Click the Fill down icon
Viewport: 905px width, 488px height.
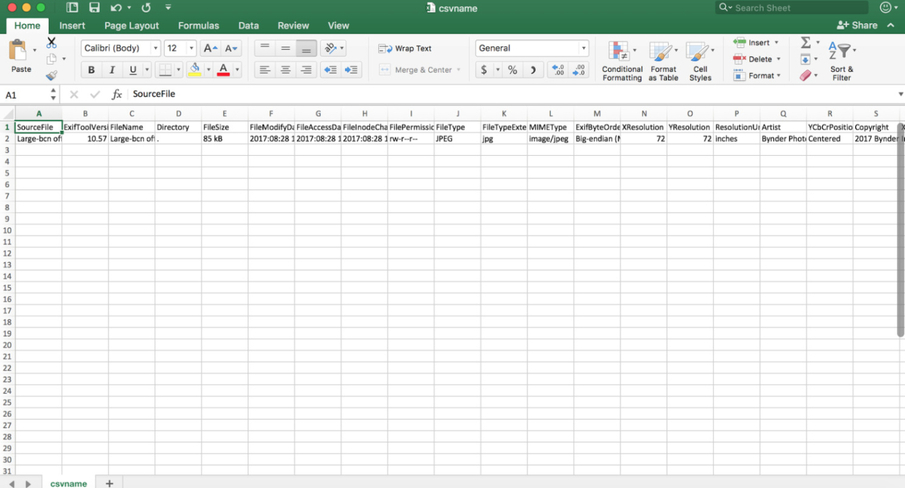[x=805, y=59]
